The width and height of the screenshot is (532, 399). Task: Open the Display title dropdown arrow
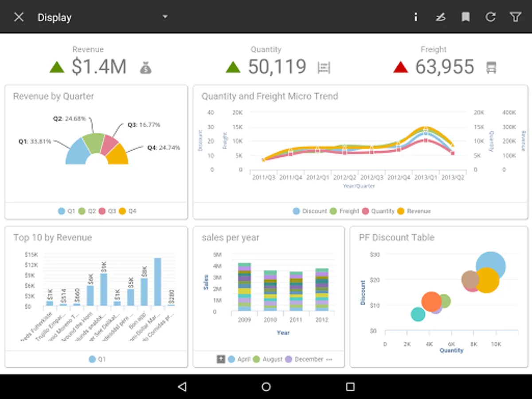pos(165,17)
